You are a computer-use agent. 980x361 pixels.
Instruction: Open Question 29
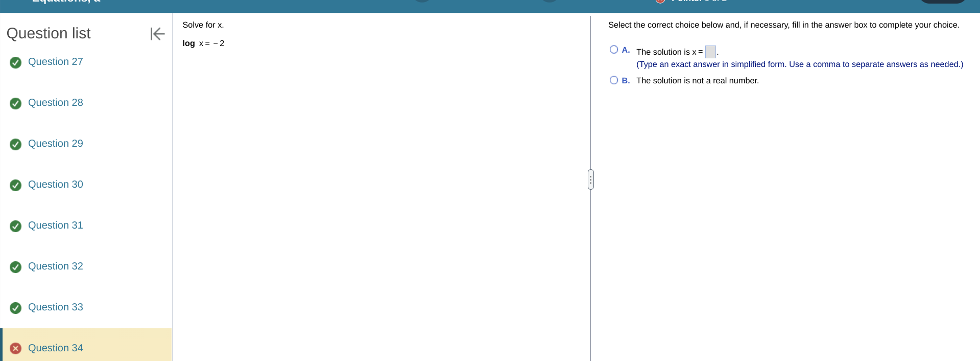tap(55, 143)
